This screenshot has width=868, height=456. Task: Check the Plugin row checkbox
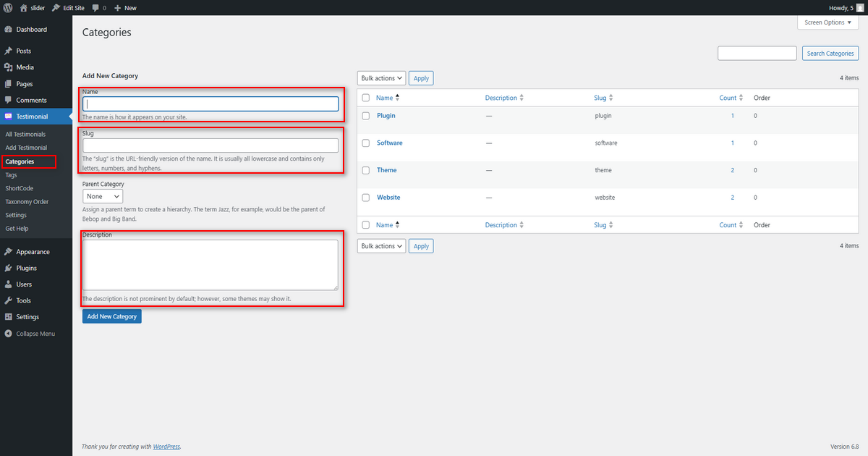[366, 116]
